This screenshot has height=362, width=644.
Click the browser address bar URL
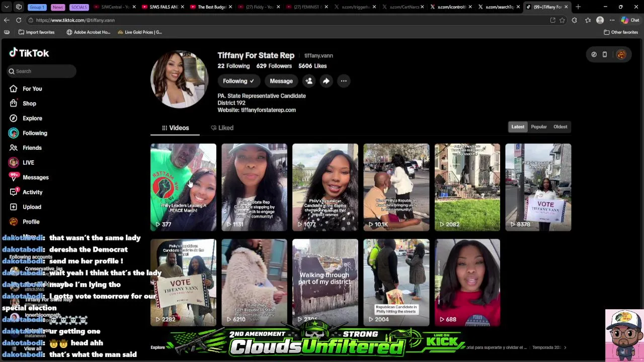point(75,20)
